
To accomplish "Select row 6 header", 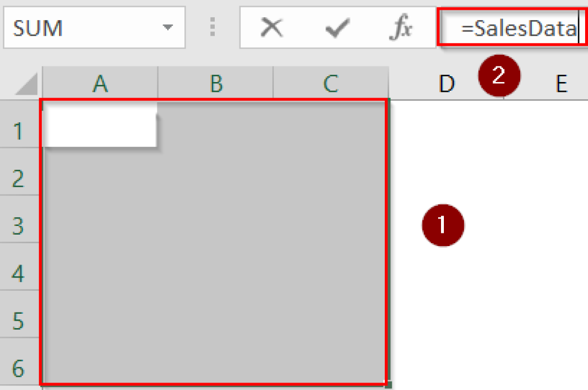I will pos(18,368).
